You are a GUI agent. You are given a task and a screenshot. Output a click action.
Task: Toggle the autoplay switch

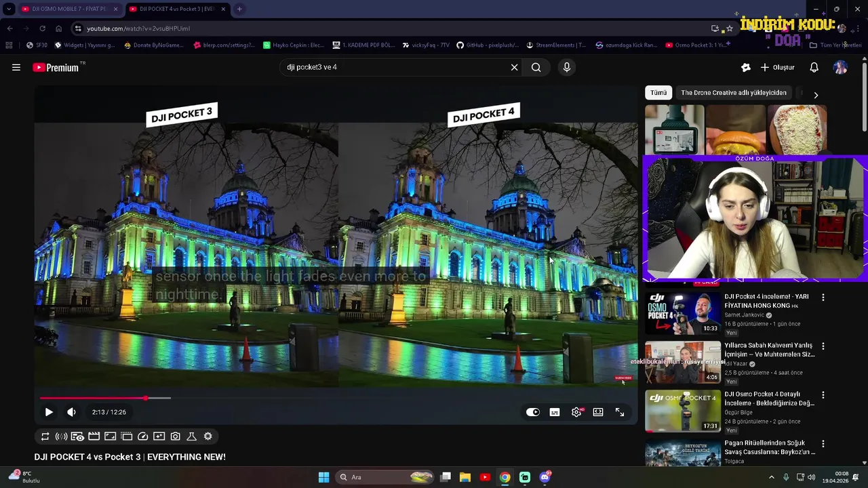pos(533,412)
